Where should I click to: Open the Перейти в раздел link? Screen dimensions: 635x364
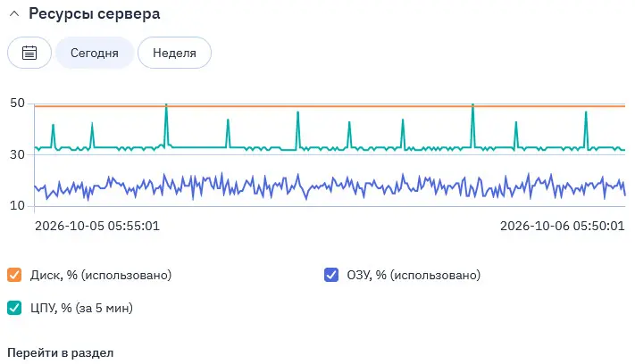[x=61, y=352]
